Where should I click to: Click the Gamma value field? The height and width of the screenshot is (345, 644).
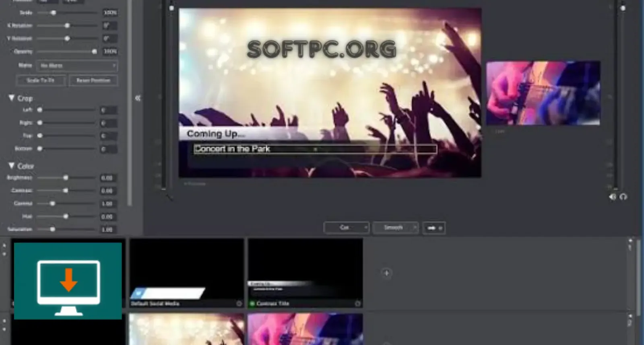coord(109,204)
